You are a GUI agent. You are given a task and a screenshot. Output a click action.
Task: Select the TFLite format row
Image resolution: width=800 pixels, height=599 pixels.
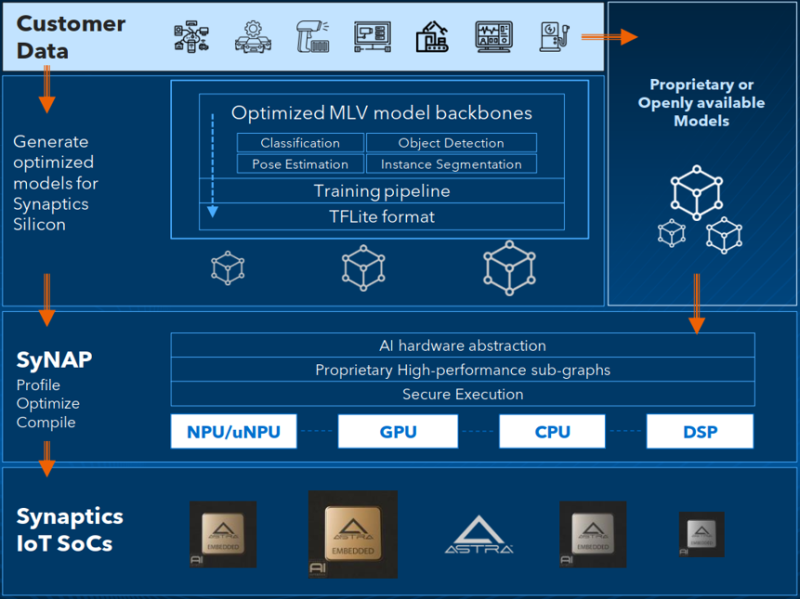click(382, 217)
